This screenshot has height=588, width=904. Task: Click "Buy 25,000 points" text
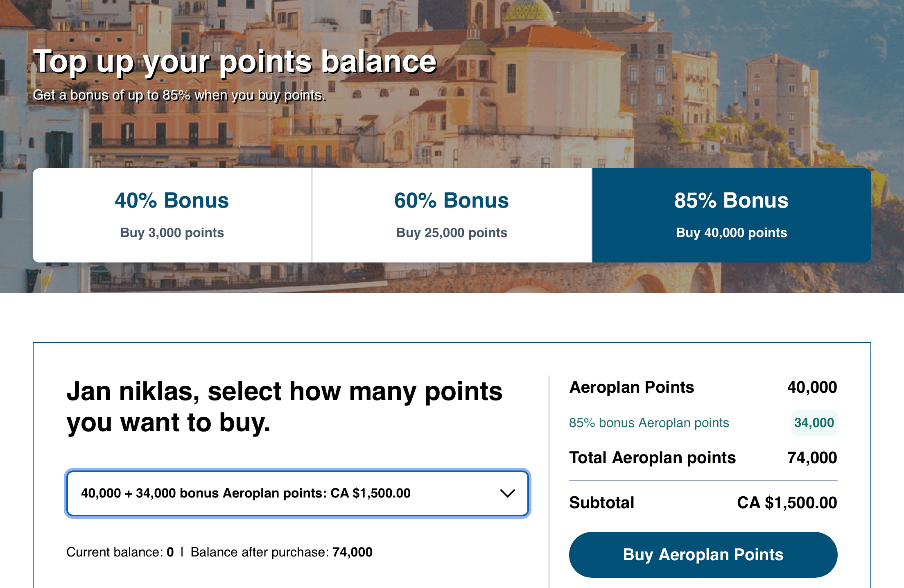[x=452, y=233]
